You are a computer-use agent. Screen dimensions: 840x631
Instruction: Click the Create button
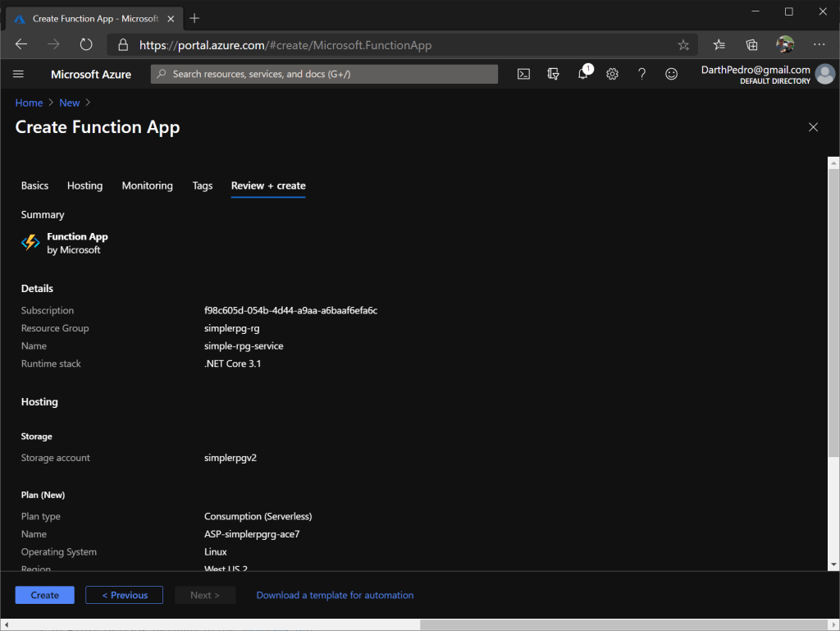44,595
